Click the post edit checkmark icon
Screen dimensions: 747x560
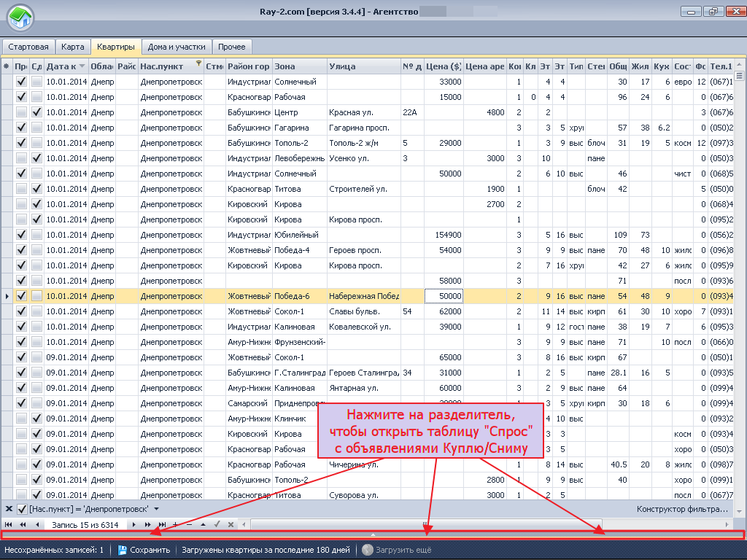[217, 524]
